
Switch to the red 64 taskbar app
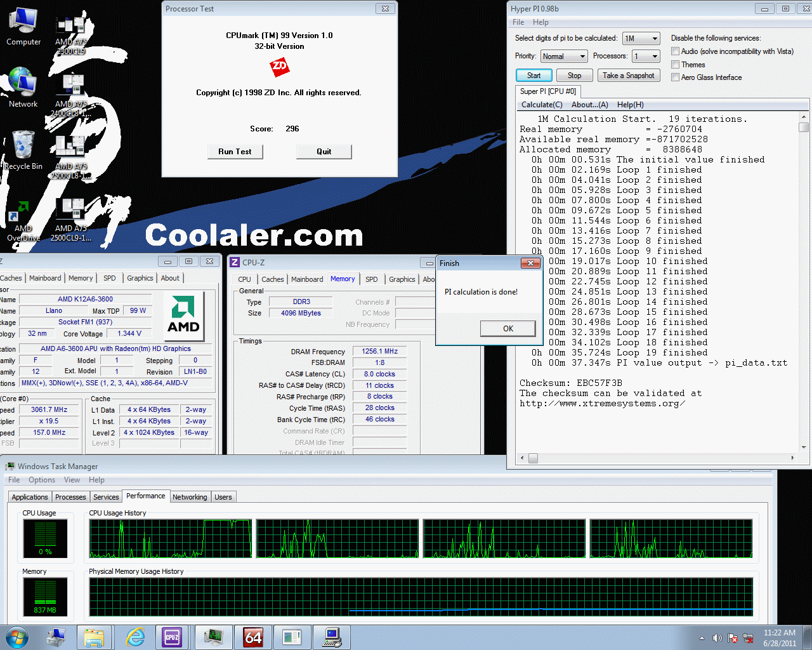click(253, 637)
